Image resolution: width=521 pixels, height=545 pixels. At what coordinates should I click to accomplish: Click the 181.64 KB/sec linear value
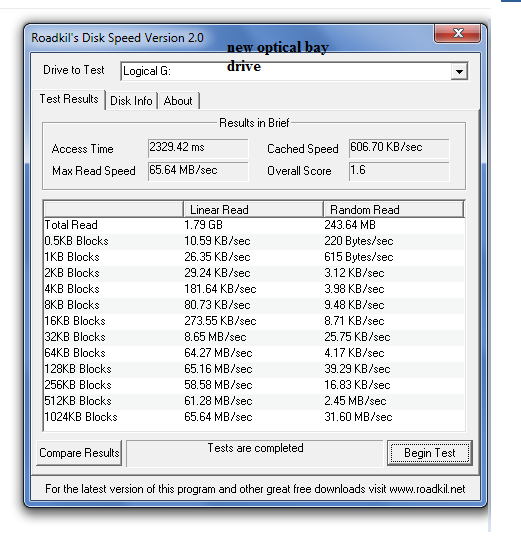(x=220, y=289)
